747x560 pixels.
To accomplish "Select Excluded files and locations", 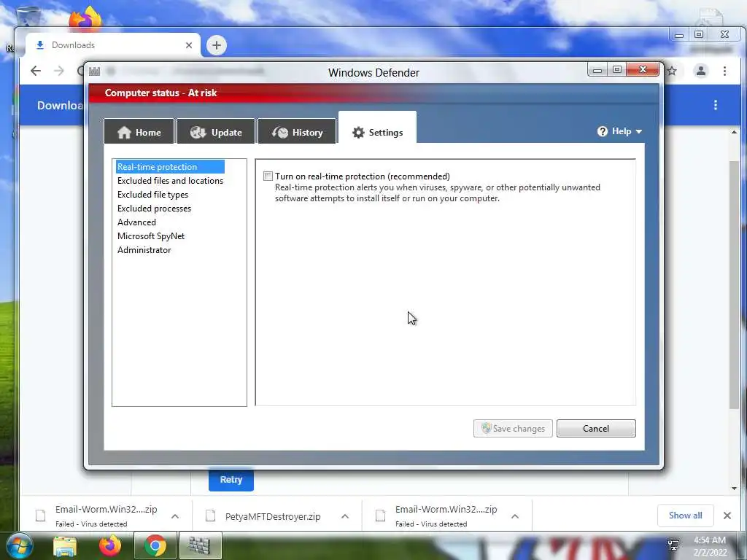I will click(170, 181).
